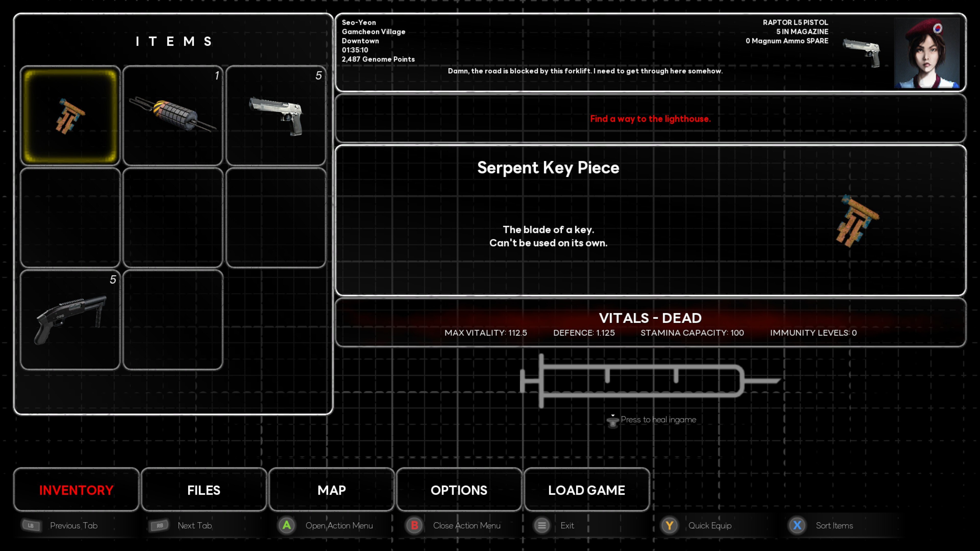Click the LOAD GAME button
980x551 pixels.
pyautogui.click(x=586, y=490)
